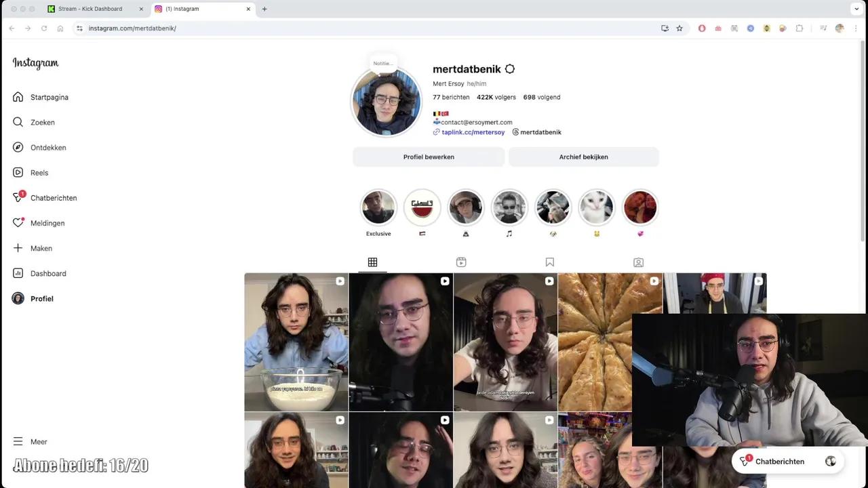Image resolution: width=868 pixels, height=488 pixels.
Task: Click the install app icon in address bar
Action: click(665, 28)
